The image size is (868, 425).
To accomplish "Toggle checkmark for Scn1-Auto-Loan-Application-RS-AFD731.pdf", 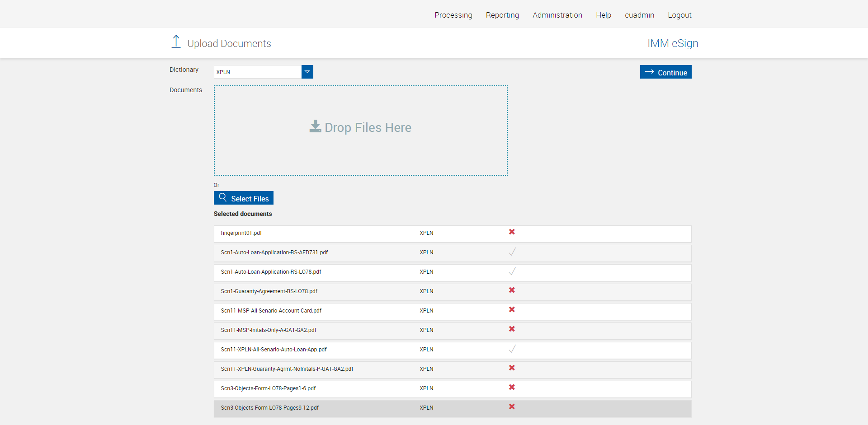I will (x=512, y=252).
